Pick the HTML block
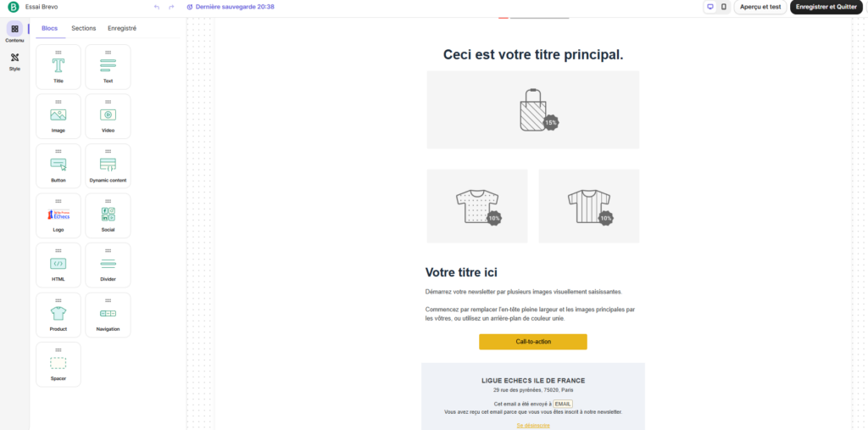The height and width of the screenshot is (430, 868). (x=58, y=264)
